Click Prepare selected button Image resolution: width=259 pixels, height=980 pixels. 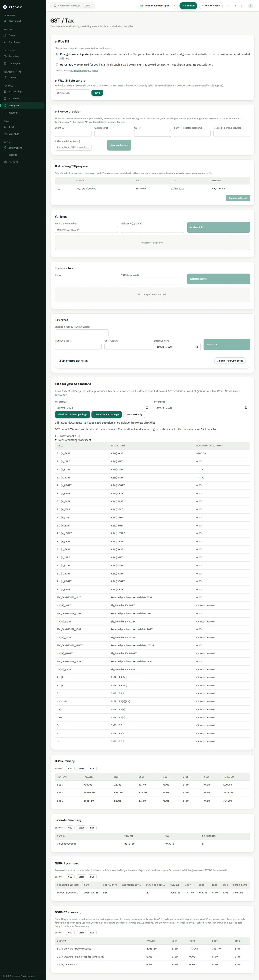[238, 198]
